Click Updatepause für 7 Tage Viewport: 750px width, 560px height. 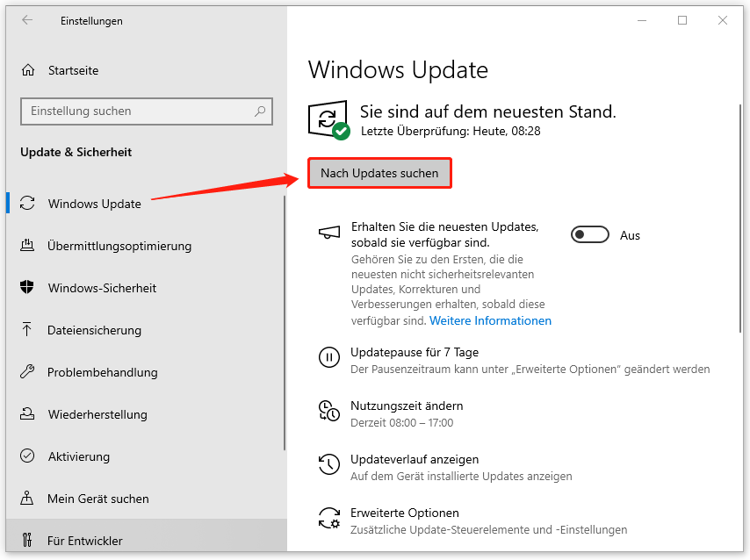[x=415, y=353]
